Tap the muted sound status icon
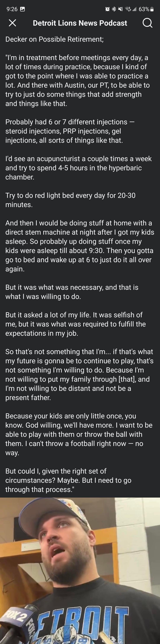Screen dimensions: 160x644 (120, 9)
